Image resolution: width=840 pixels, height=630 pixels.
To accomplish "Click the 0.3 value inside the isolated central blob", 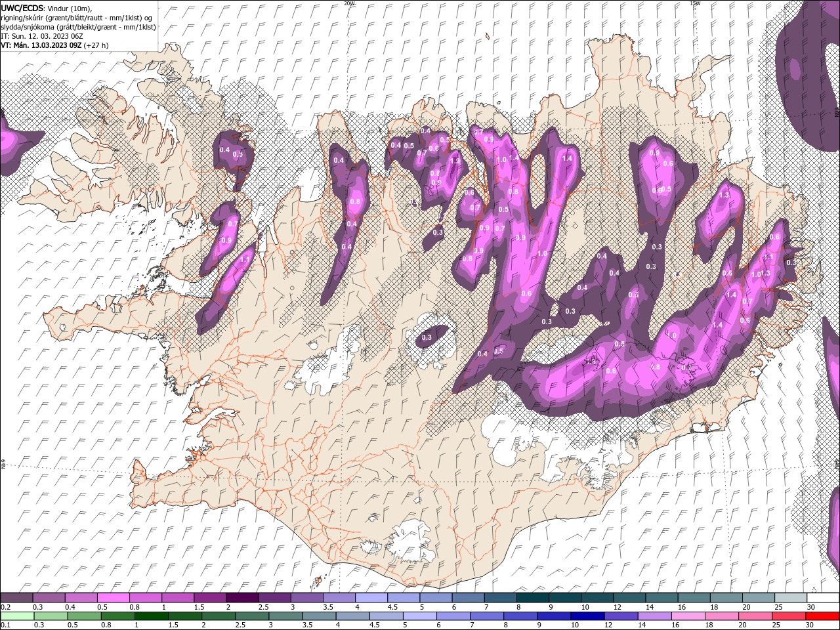I will point(427,337).
